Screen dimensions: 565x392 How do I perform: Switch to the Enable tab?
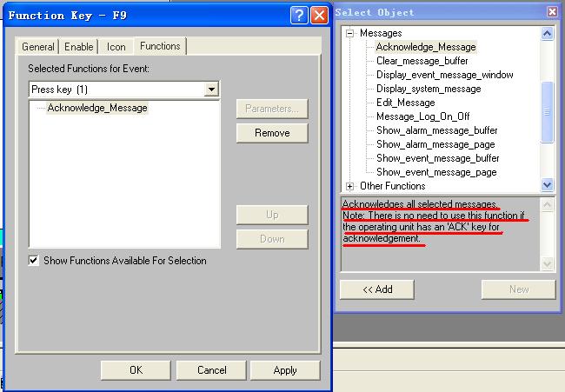point(79,46)
